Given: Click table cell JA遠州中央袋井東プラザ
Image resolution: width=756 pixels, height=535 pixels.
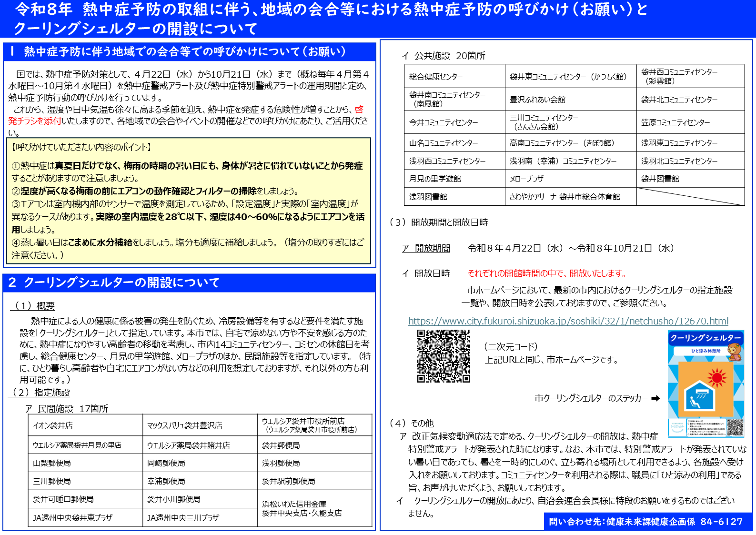Looking at the screenshot, I should pyautogui.click(x=85, y=517).
